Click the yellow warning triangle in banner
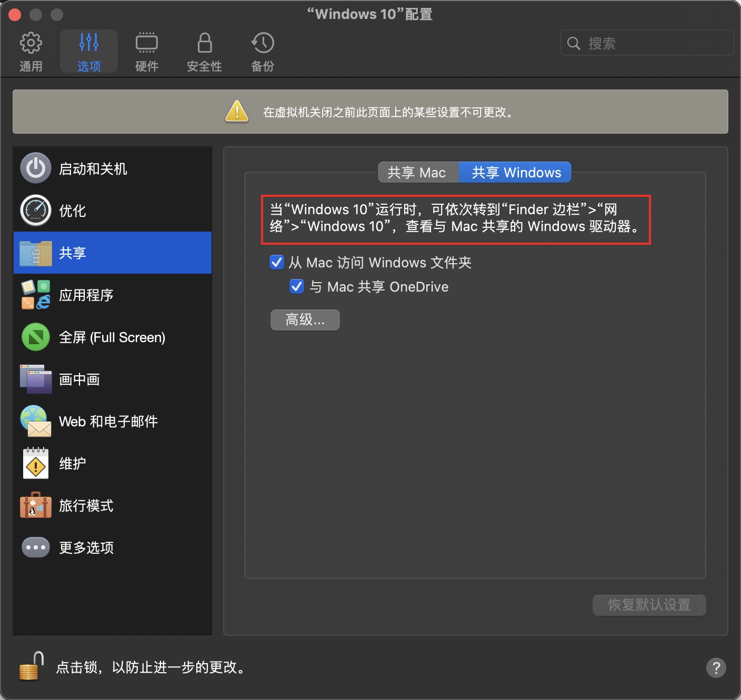 (x=237, y=112)
